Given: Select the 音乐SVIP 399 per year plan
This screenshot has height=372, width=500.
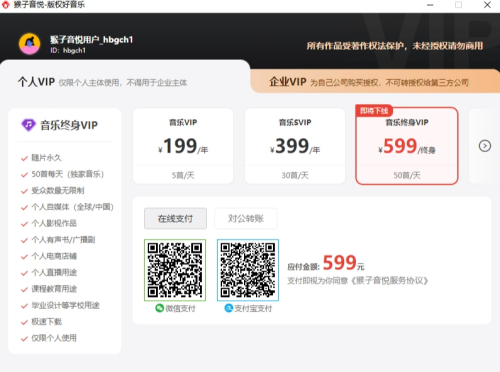Looking at the screenshot, I should 295,146.
